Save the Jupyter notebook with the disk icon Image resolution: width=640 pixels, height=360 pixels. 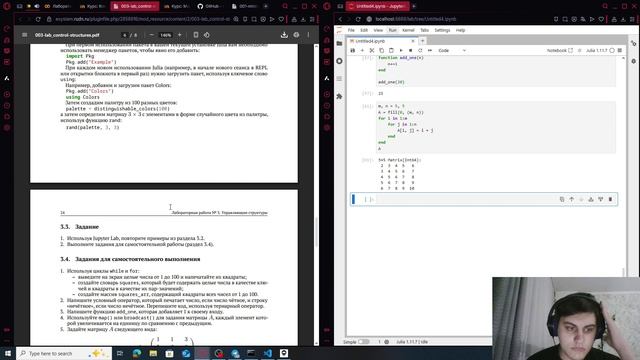pyautogui.click(x=353, y=51)
